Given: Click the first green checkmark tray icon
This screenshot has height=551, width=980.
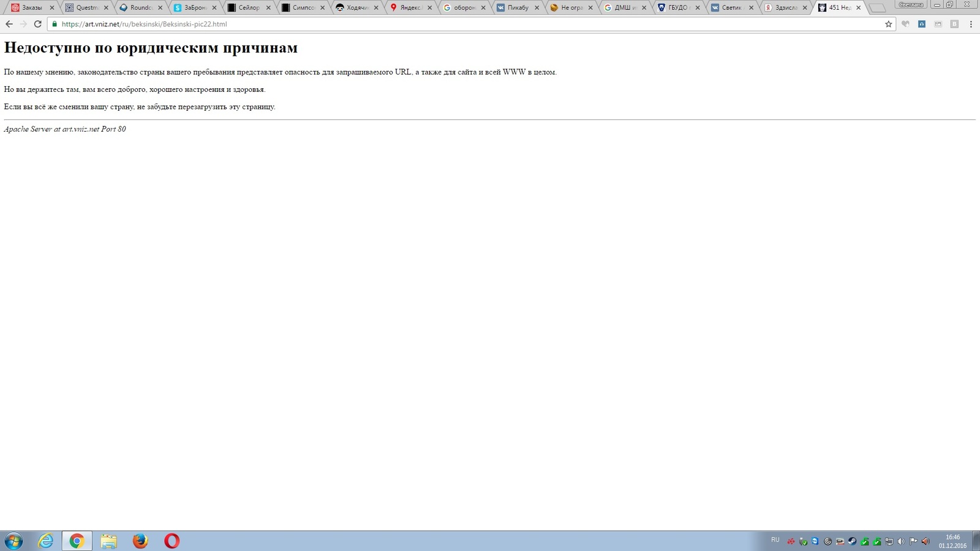Looking at the screenshot, I should (864, 541).
